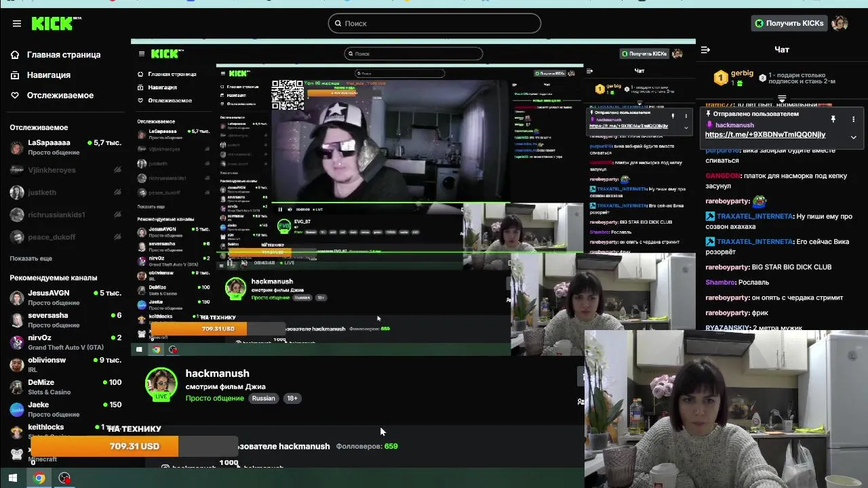Image resolution: width=868 pixels, height=488 pixels.
Task: Go to Главная страница in the sidebar
Action: tap(64, 54)
